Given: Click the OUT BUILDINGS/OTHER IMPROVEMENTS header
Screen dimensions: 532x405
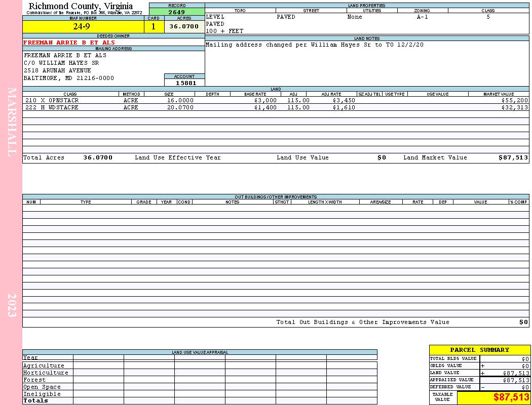Looking at the screenshot, I should 276,197.
